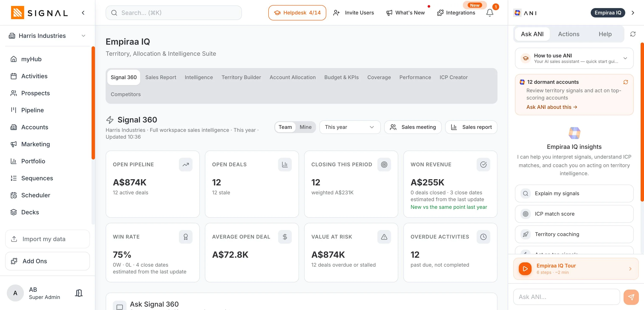Open the ANI Help tab
The width and height of the screenshot is (644, 310).
(605, 34)
